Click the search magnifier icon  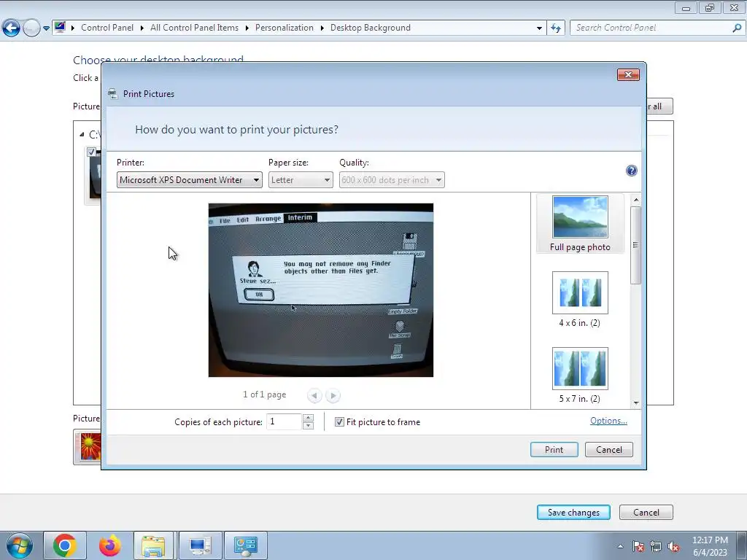point(737,28)
